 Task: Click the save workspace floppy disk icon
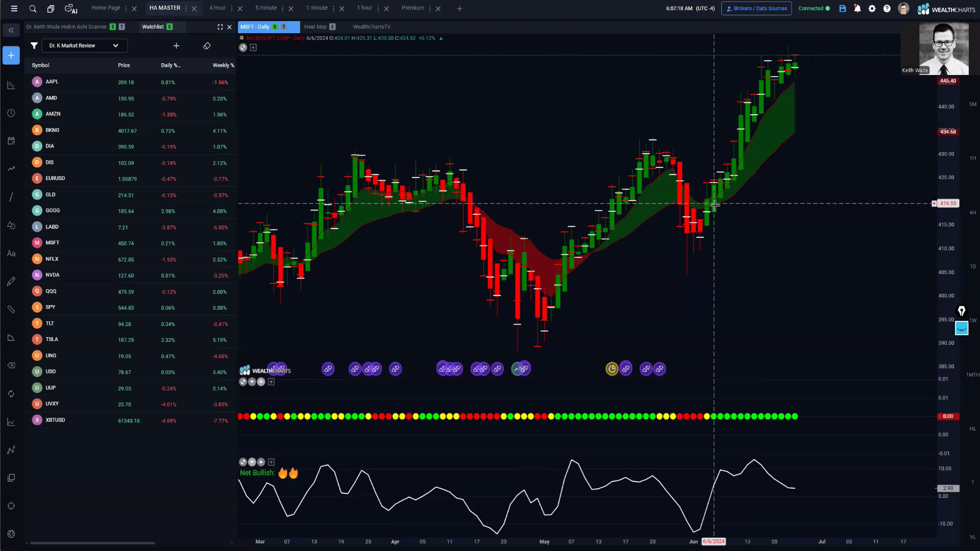tap(843, 9)
